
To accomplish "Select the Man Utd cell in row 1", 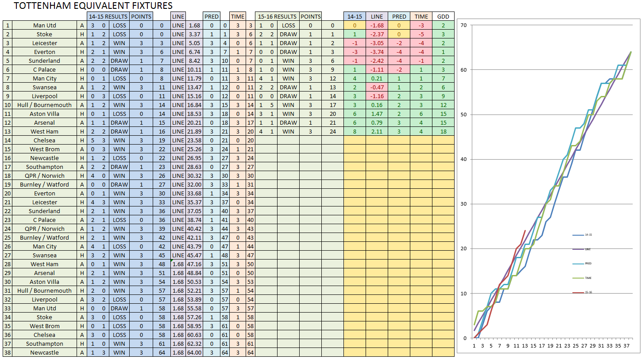I will point(45,25).
